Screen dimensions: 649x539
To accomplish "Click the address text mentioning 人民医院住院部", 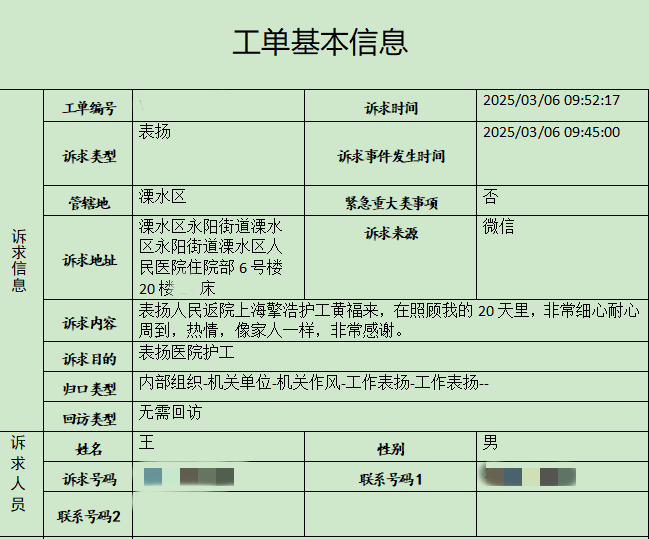I will 211,257.
